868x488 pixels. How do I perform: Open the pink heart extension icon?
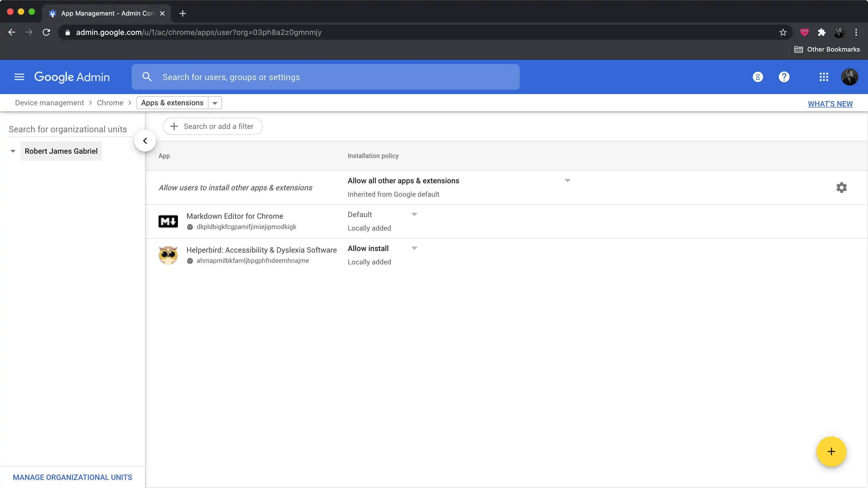[x=804, y=32]
